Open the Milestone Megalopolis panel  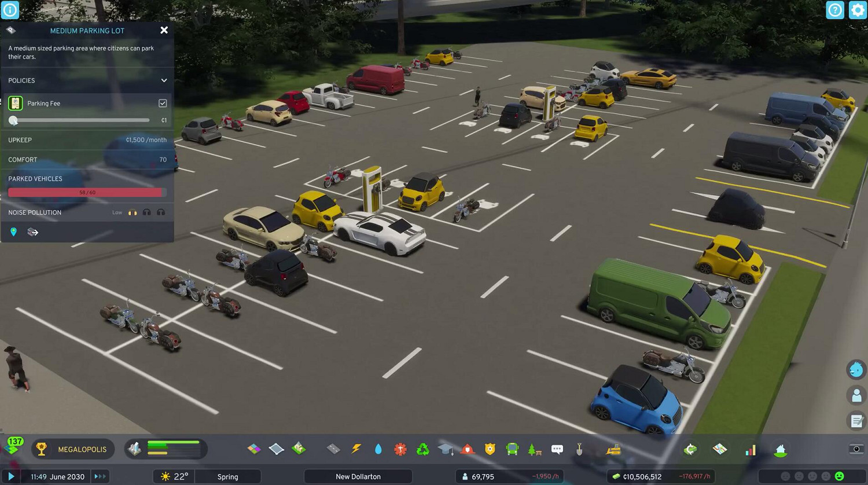coord(73,449)
